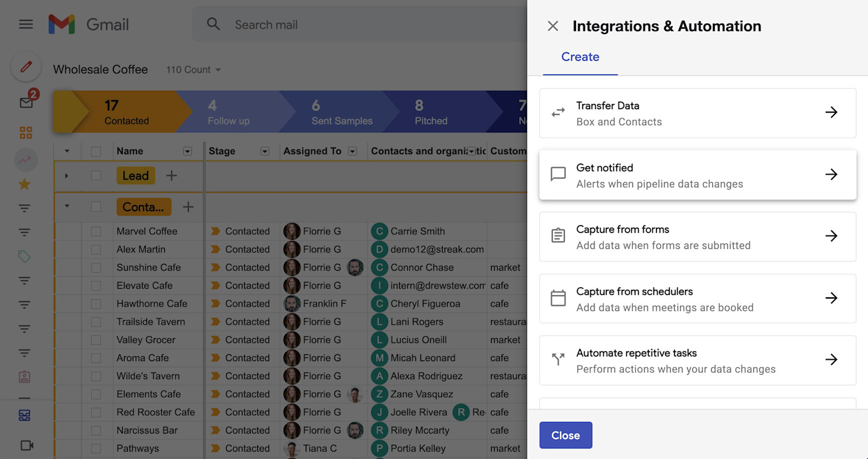Open the 110 Count dropdown
This screenshot has height=459, width=868.
click(x=193, y=70)
